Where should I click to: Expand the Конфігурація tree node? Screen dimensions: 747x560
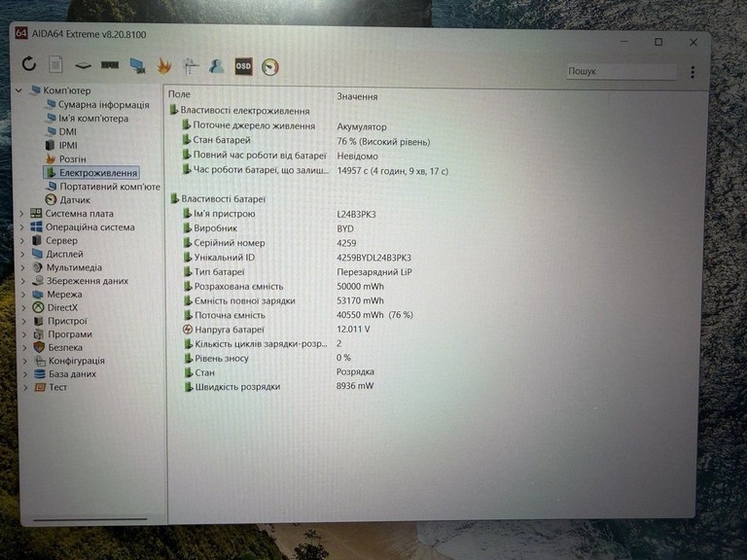(x=25, y=361)
